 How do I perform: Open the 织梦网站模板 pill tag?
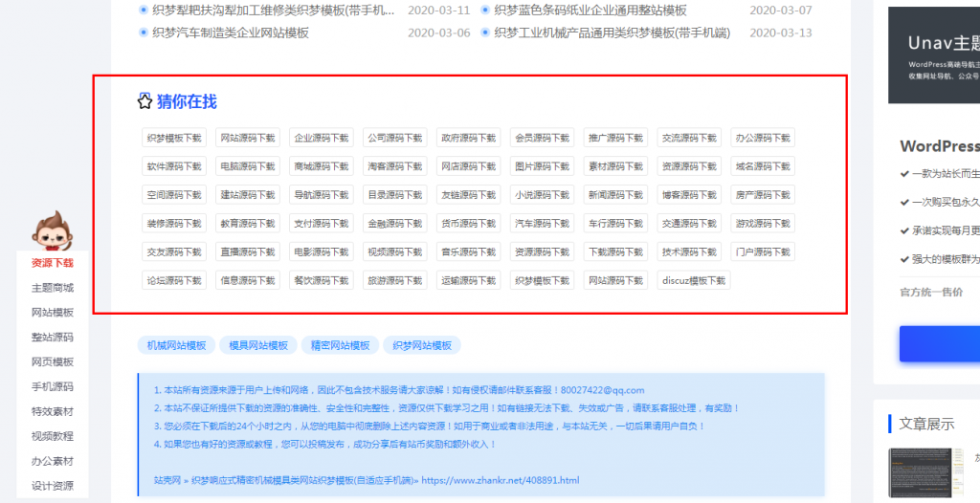click(x=422, y=345)
